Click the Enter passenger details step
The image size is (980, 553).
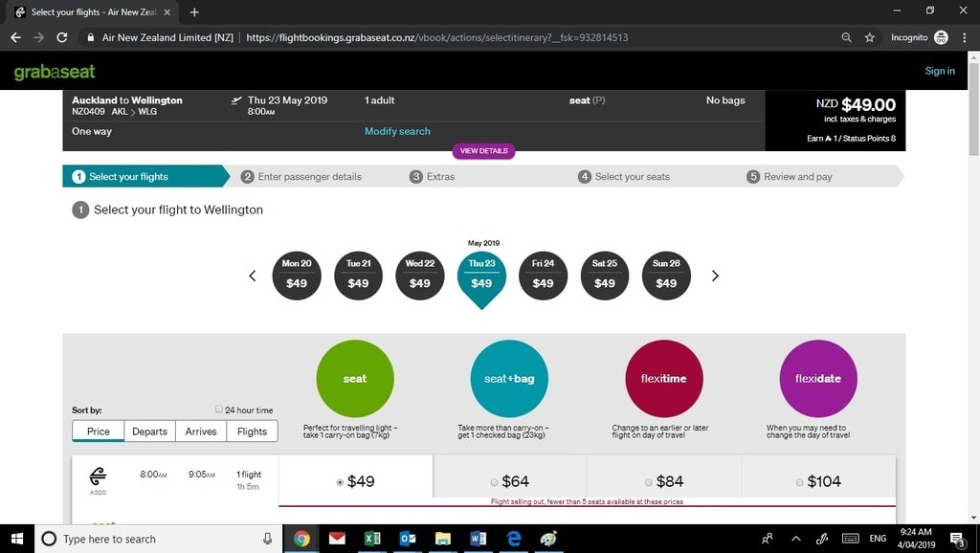pyautogui.click(x=301, y=177)
